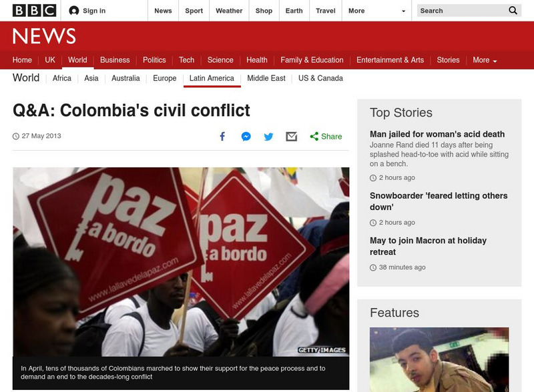Read 'May to join Macron at holiday retreat'
The width and height of the screenshot is (534, 392).
(x=428, y=246)
